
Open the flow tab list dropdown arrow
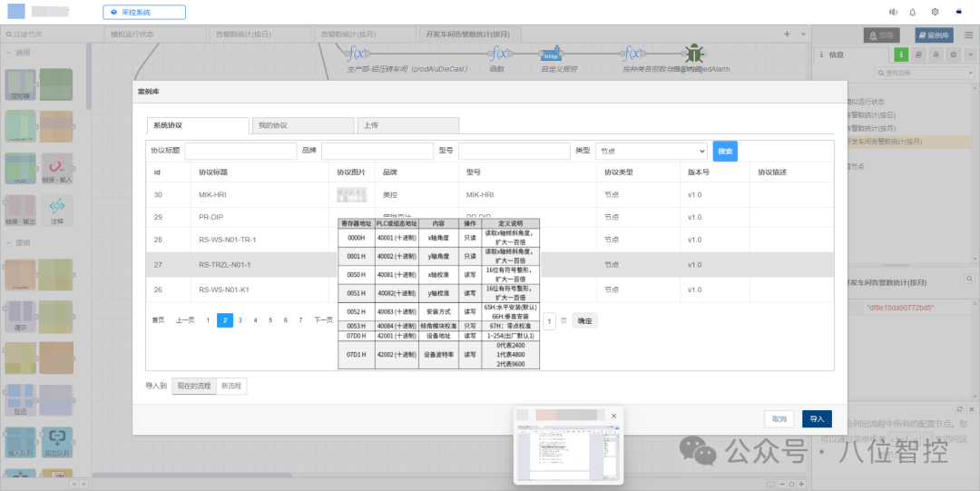pyautogui.click(x=803, y=34)
